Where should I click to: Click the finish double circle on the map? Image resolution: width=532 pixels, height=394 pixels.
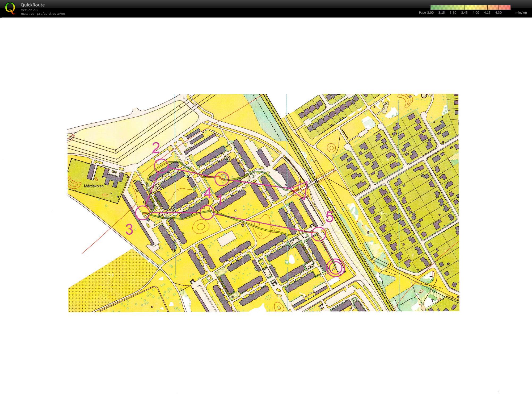[x=335, y=268]
